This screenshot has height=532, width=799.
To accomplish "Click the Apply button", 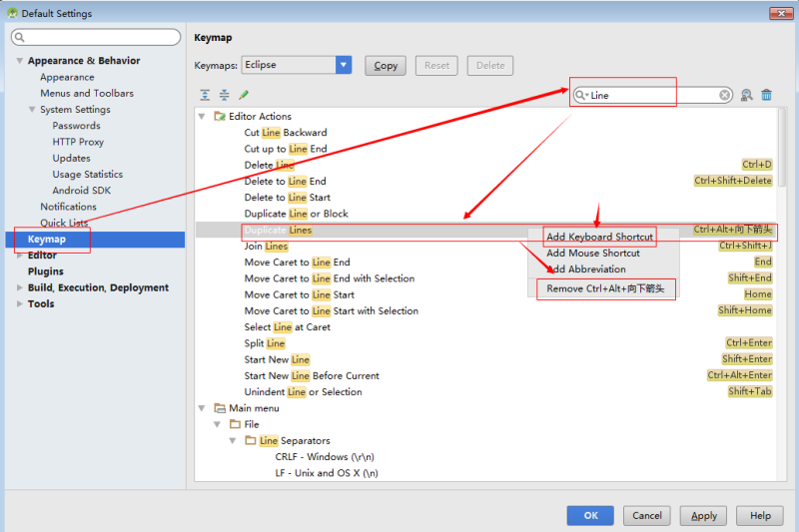I will click(x=703, y=516).
